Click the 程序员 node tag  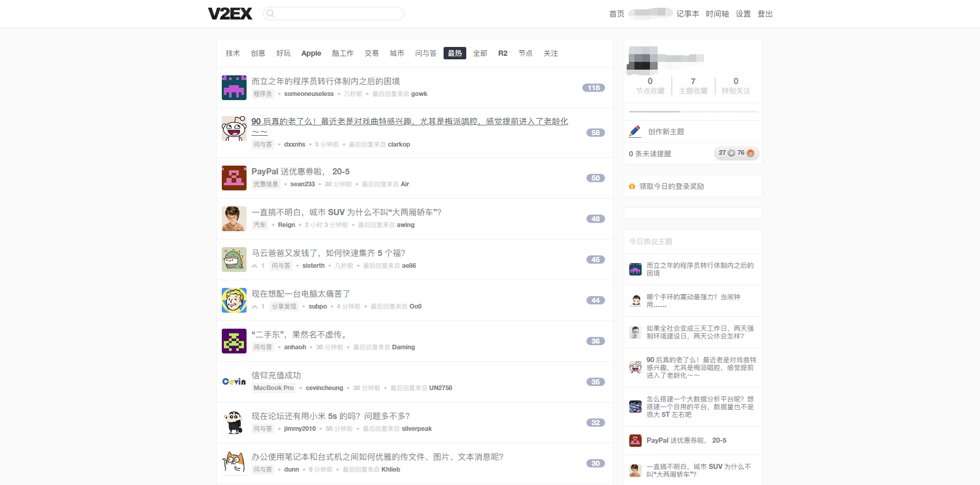(263, 94)
